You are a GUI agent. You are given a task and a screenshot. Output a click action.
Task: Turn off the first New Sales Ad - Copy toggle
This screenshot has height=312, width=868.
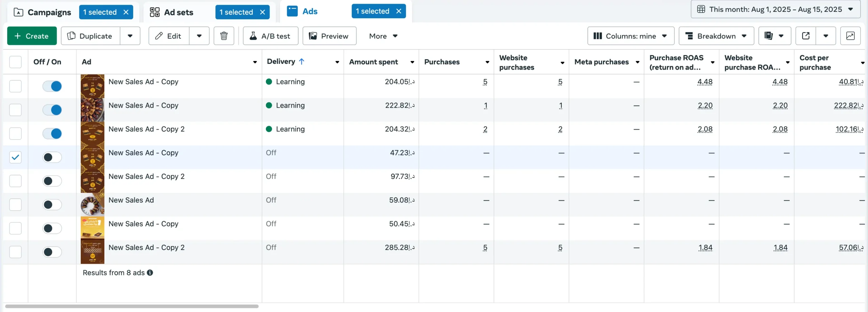pos(52,86)
